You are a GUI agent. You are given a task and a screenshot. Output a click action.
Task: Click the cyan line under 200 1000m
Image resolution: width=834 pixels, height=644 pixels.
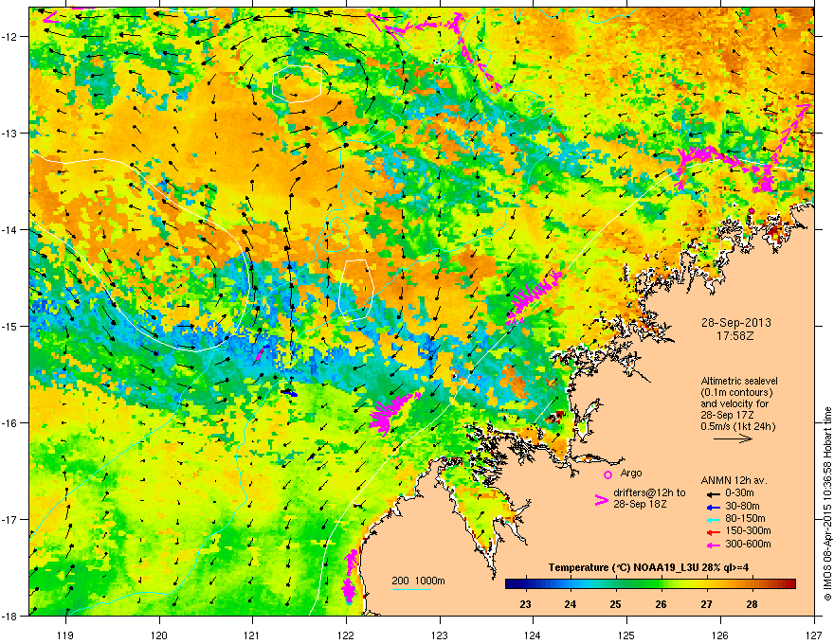tap(410, 589)
